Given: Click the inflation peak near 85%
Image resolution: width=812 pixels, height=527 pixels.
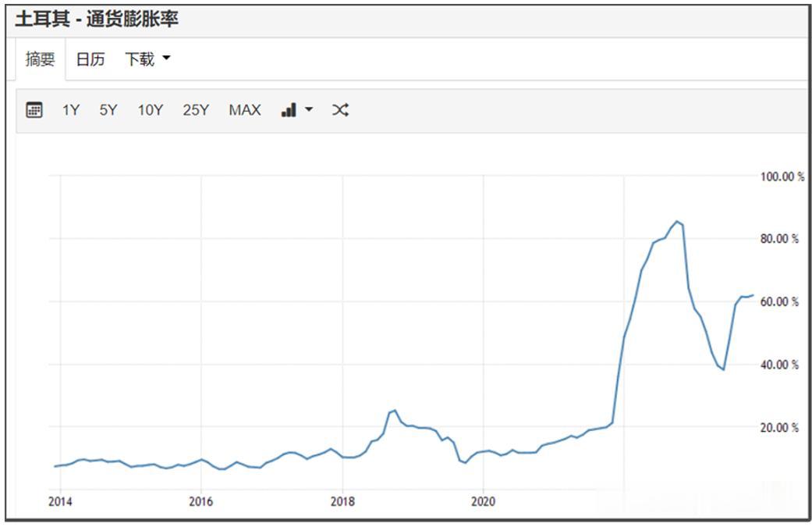Looking at the screenshot, I should [x=677, y=222].
